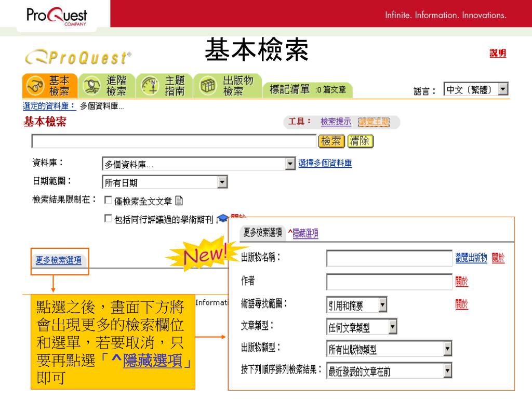The image size is (532, 399).
Task: Click the 關於 link beside 術語尋找範圍
Action: tap(461, 304)
